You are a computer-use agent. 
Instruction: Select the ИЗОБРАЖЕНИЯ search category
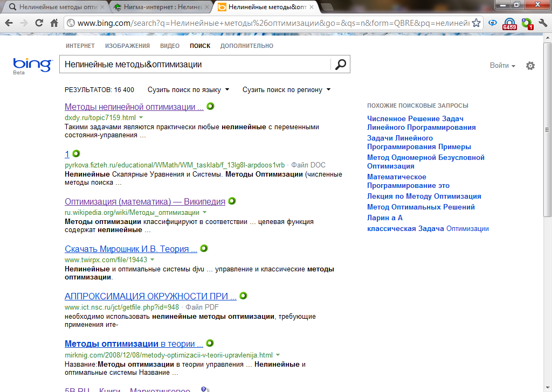point(127,46)
